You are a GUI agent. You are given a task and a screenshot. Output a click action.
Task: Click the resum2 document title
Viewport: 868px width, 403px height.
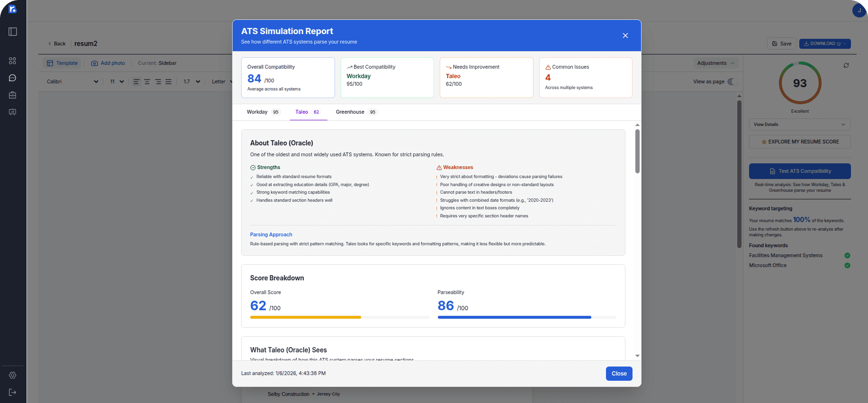[86, 44]
